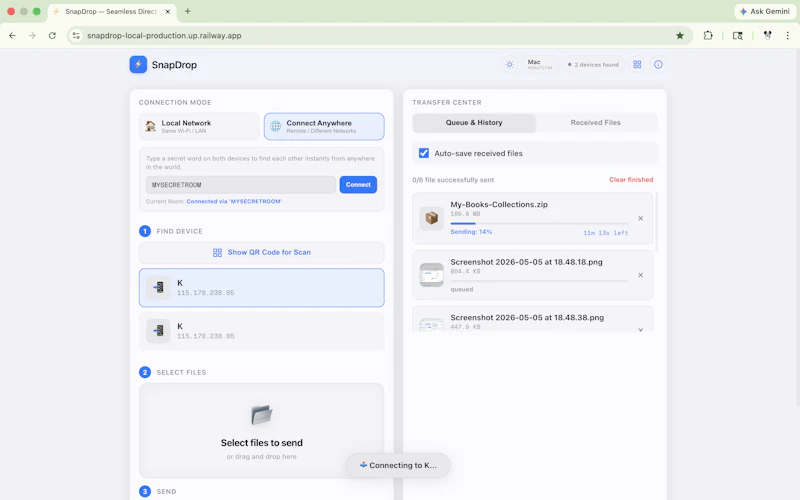Viewport: 800px width, 500px height.
Task: Click the blue Connect button
Action: pyautogui.click(x=358, y=185)
